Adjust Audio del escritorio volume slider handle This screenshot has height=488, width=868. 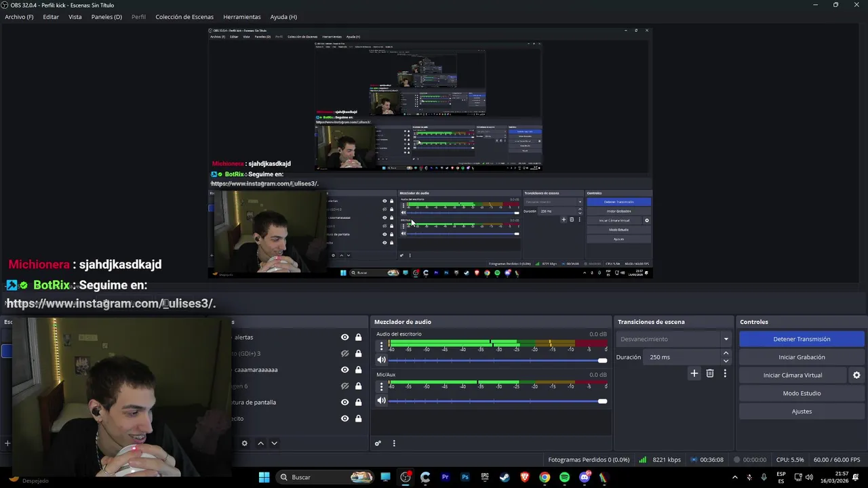602,361
